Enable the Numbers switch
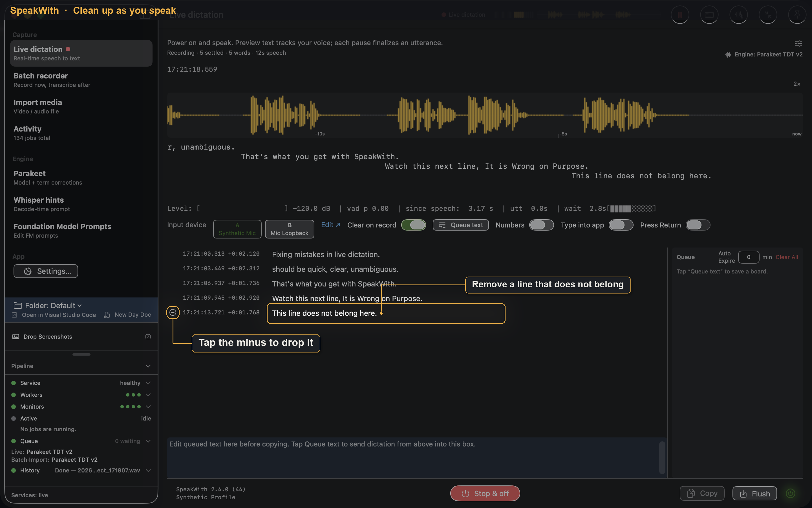 [x=541, y=225]
